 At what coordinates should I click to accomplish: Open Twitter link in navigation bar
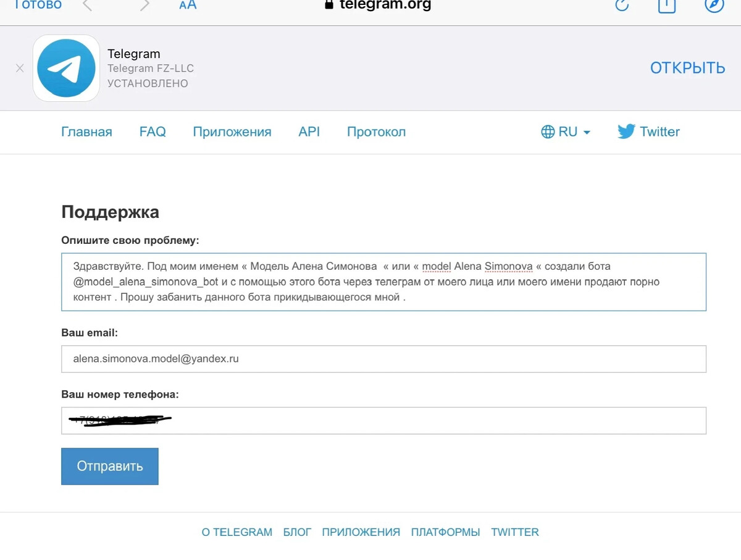click(x=648, y=132)
